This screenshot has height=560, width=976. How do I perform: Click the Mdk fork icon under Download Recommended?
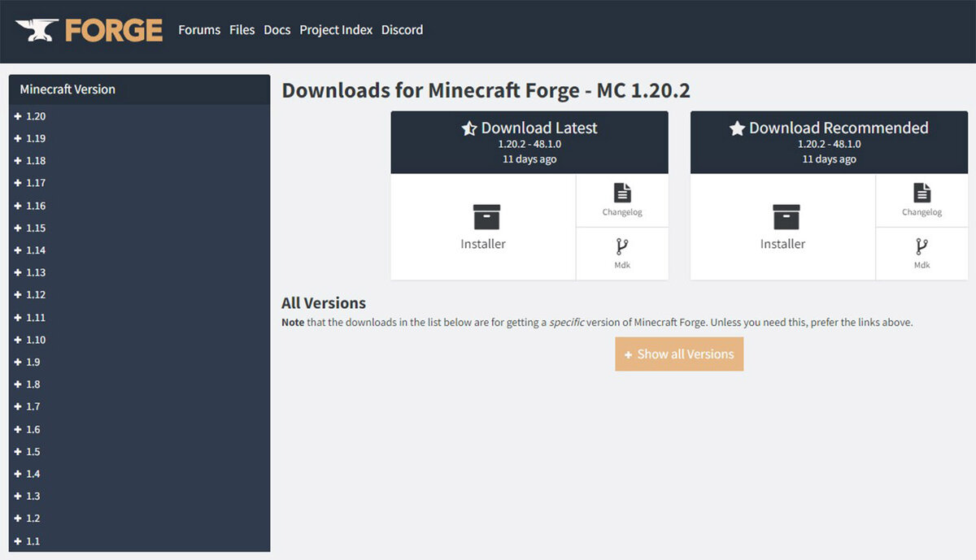point(922,246)
